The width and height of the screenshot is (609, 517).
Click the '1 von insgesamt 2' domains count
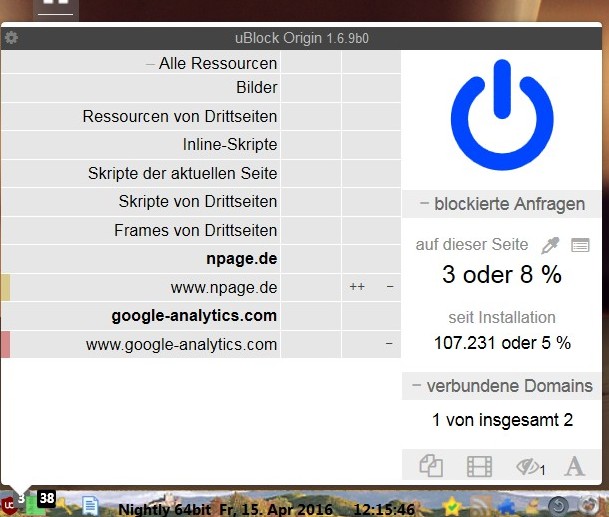click(502, 420)
